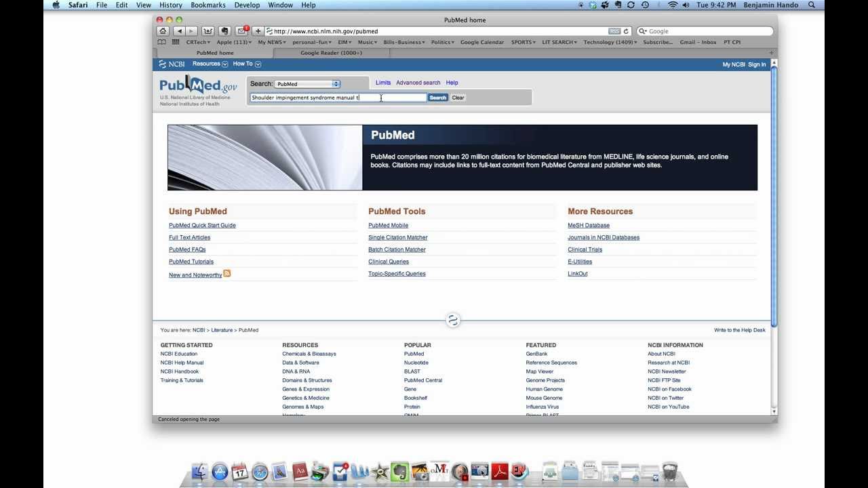The width and height of the screenshot is (868, 488).
Task: Open the MeSH Database link
Action: click(589, 225)
